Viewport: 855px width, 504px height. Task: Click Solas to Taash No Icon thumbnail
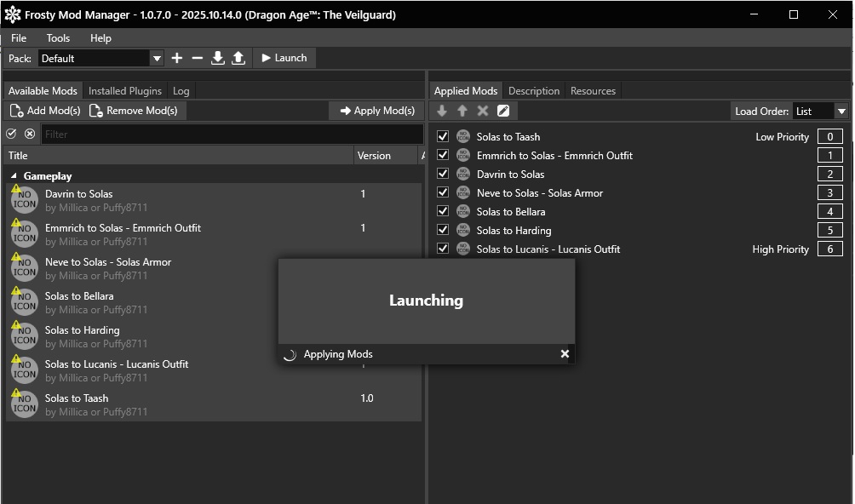[x=25, y=404]
